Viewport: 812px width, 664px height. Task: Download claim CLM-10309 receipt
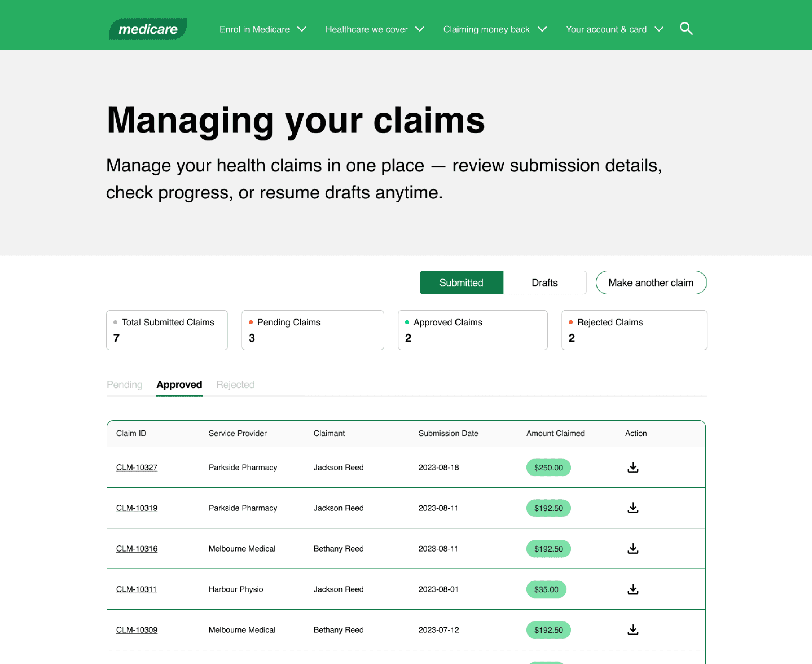coord(633,630)
